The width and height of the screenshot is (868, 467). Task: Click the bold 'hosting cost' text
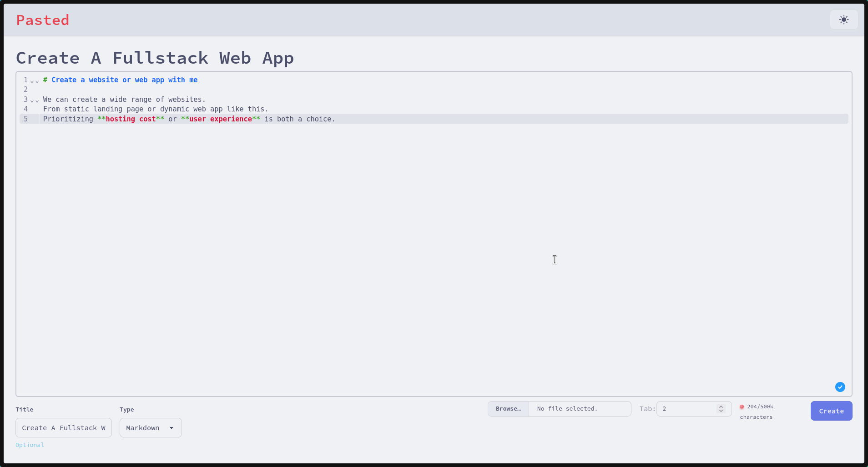(x=130, y=119)
